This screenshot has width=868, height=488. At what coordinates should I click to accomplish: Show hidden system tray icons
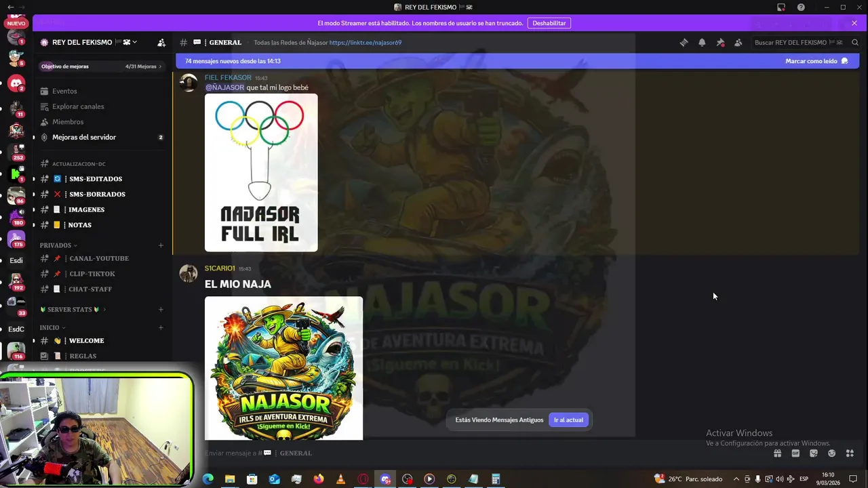[x=736, y=479]
